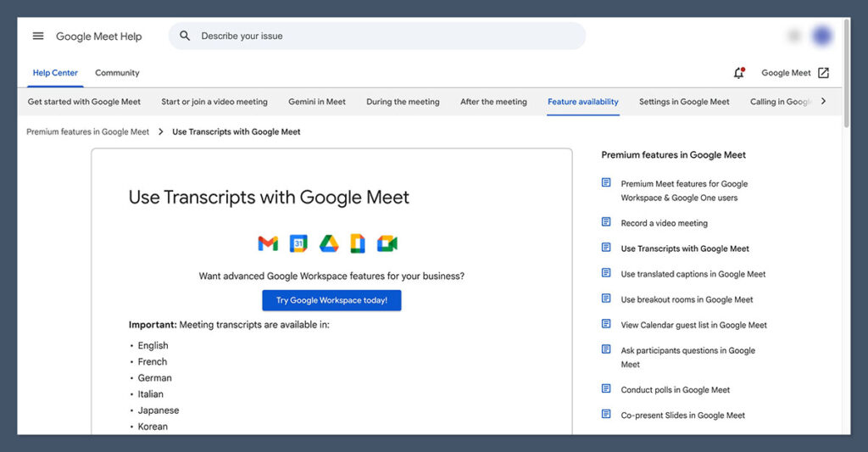Image resolution: width=868 pixels, height=452 pixels.
Task: Click article icon next to Record a video meeting
Action: (606, 222)
